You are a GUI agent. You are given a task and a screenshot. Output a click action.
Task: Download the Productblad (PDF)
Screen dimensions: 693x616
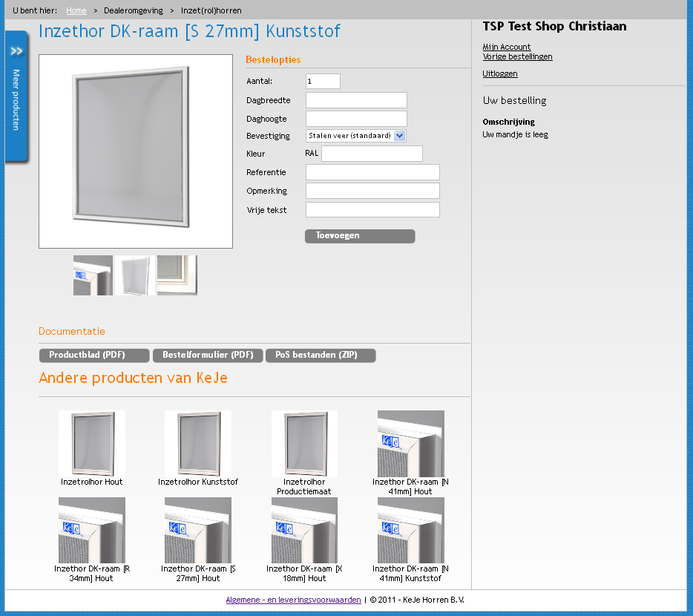point(94,355)
